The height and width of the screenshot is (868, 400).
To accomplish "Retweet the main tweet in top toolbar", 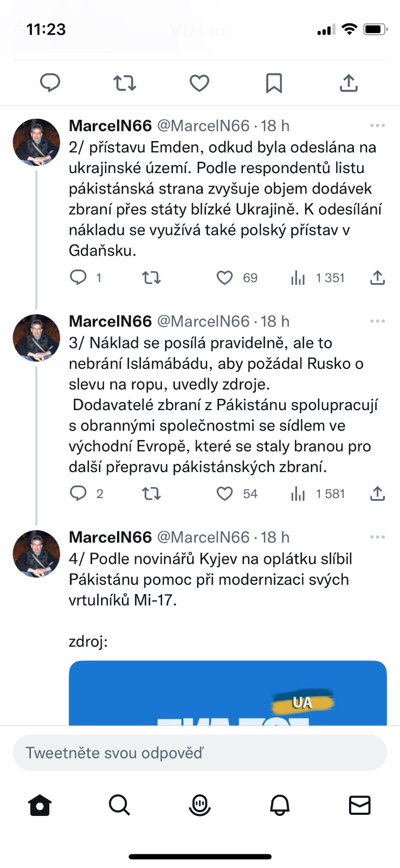I will coord(125,83).
